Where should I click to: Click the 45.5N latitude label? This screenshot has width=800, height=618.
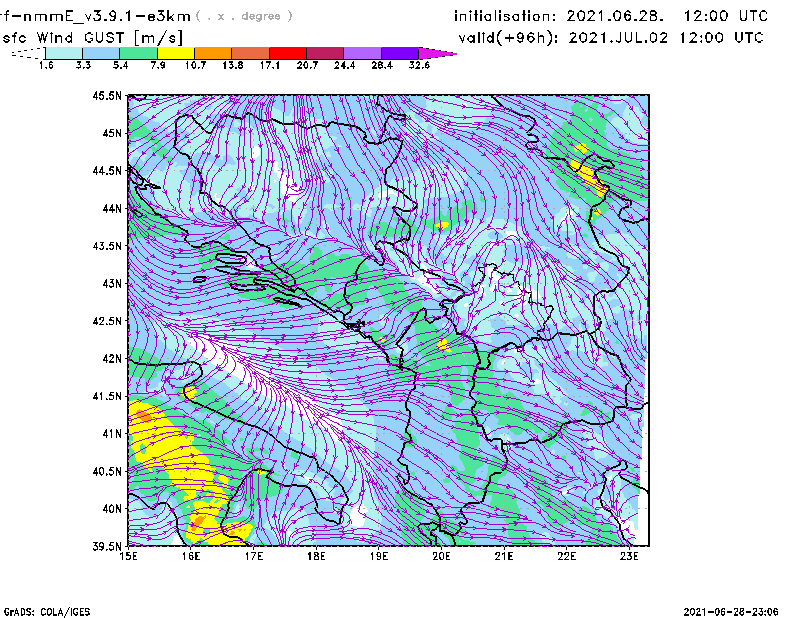(105, 96)
